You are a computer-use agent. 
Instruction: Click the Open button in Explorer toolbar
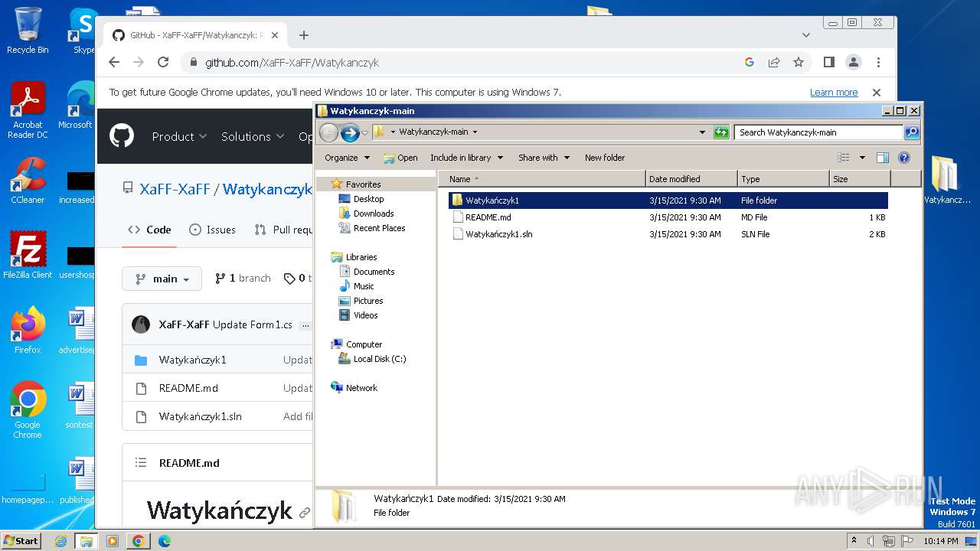click(x=400, y=158)
